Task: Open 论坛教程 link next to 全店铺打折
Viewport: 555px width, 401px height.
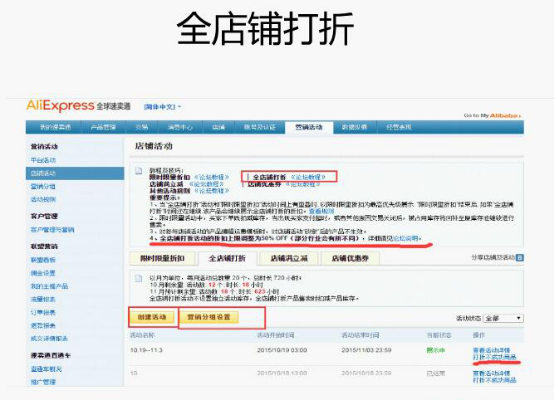Action: [x=308, y=177]
